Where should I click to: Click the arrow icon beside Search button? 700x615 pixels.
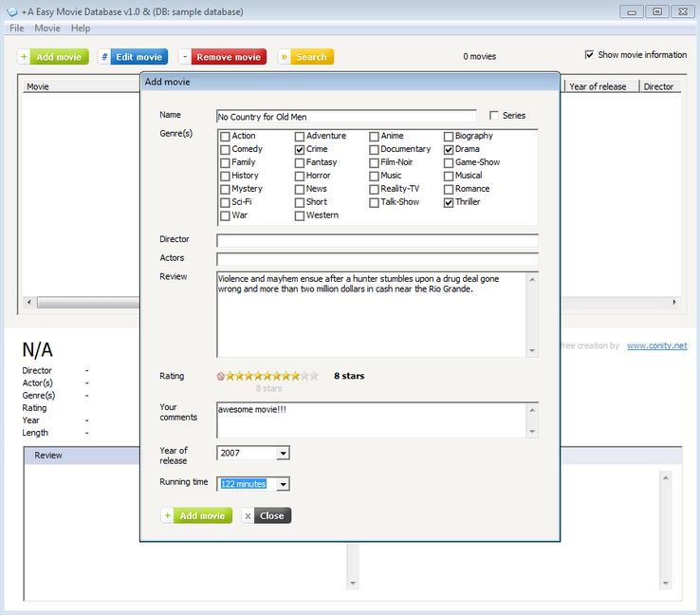(285, 57)
